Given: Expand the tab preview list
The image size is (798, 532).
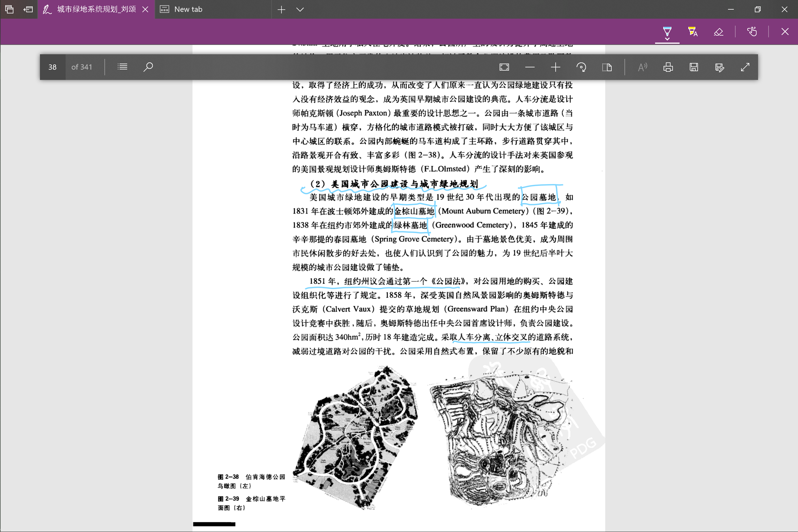Looking at the screenshot, I should pos(300,10).
